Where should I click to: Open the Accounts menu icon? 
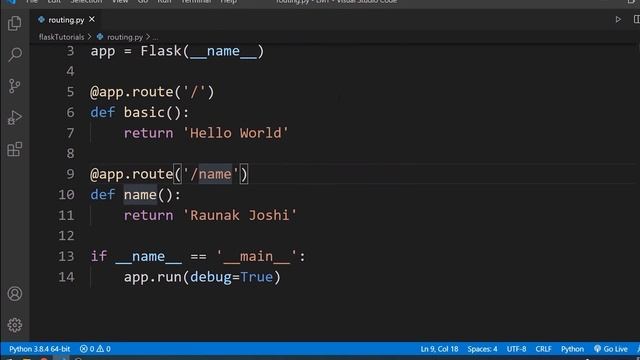pos(15,293)
